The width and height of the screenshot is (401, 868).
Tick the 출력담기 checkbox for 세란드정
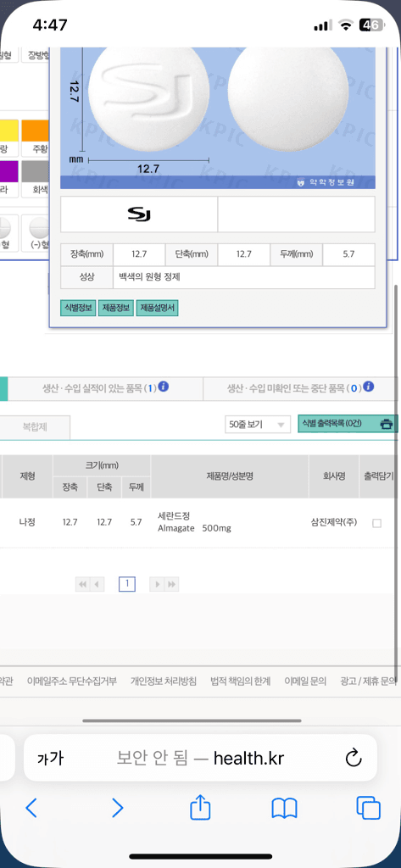376,523
